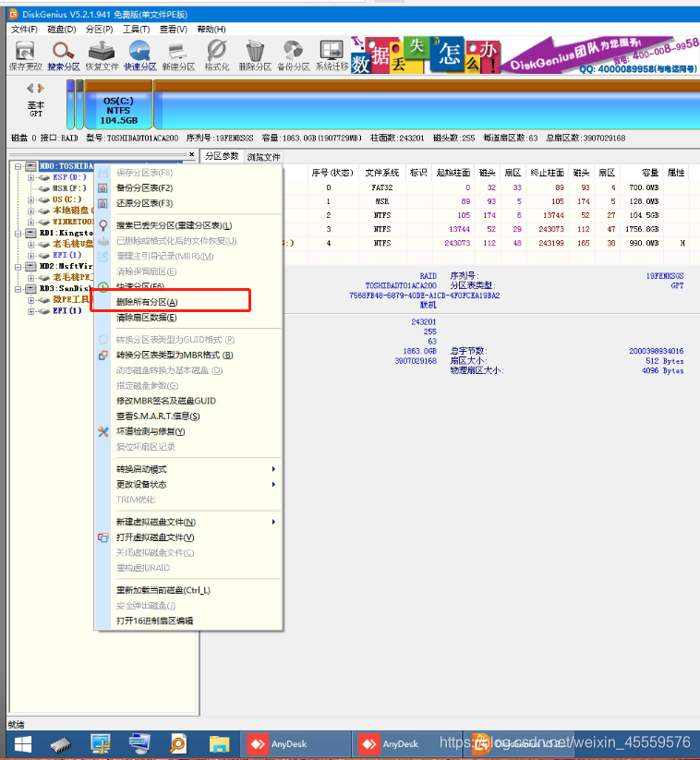Select 打开虚拟磁盘文件(V)

click(x=188, y=537)
